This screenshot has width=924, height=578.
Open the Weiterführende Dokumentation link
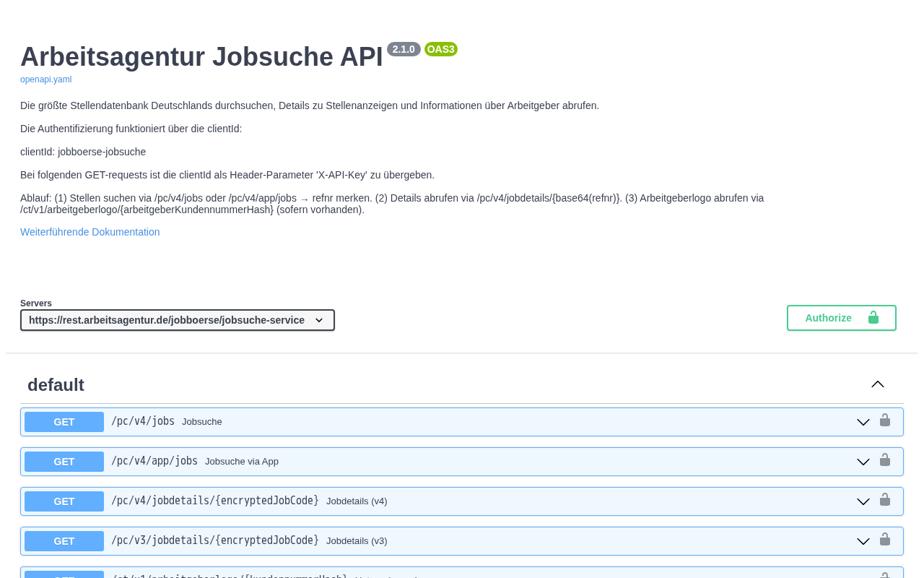tap(90, 232)
